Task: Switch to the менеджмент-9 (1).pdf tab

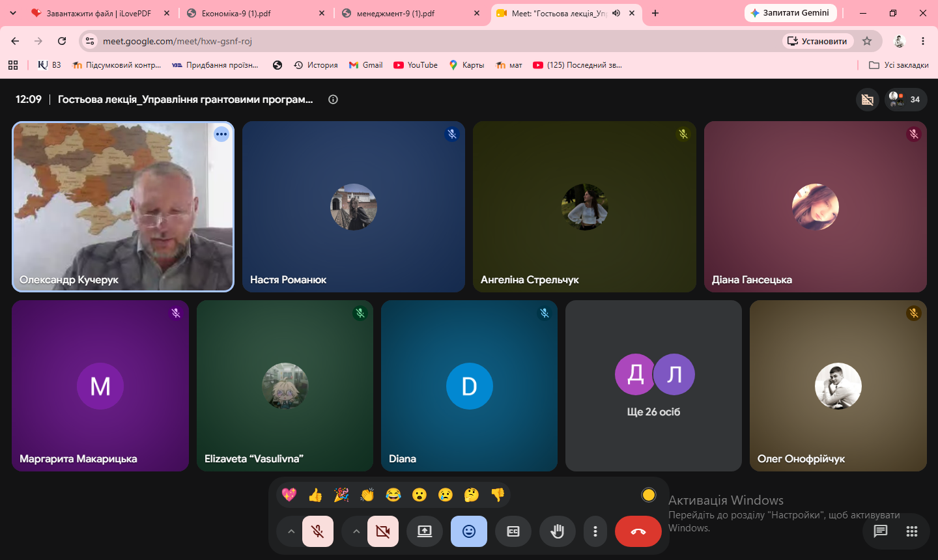Action: (411, 13)
